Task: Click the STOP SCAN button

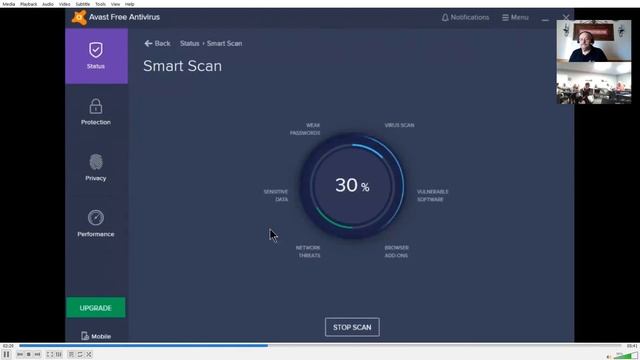Action: (x=352, y=327)
